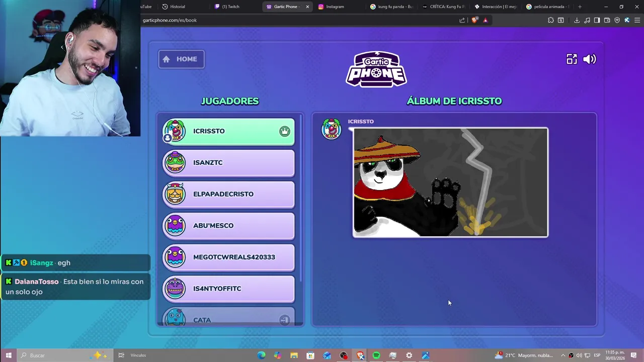Select player IS4NTYOFFITC
Viewport: 644px width, 362px height.
tap(228, 289)
